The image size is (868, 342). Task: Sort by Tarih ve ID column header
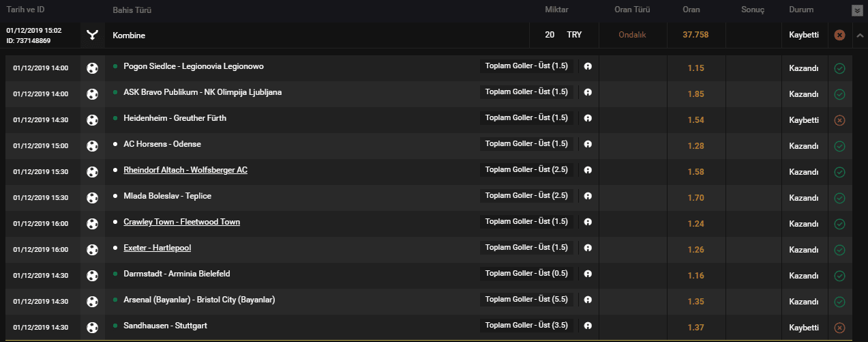pos(25,10)
